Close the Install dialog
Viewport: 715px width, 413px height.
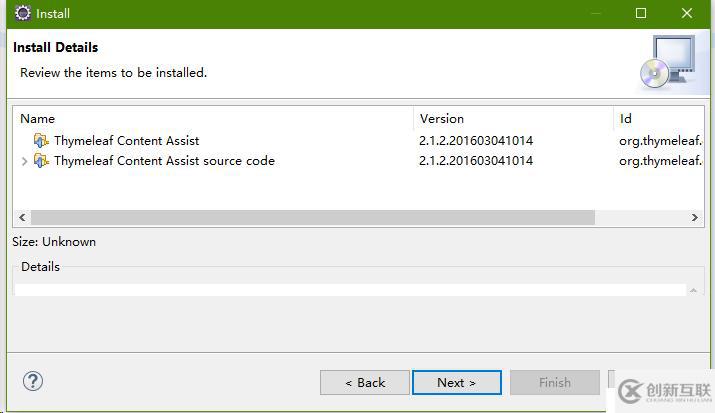pos(687,13)
